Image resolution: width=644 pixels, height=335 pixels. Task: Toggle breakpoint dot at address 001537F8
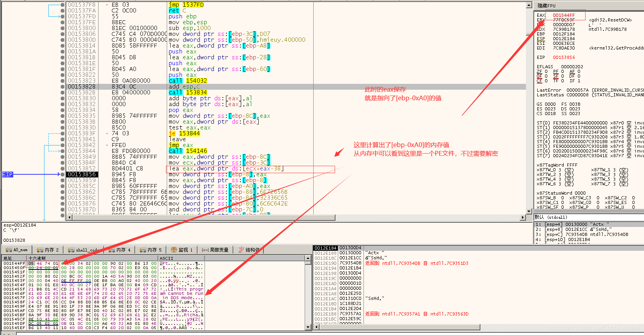tap(63, 5)
